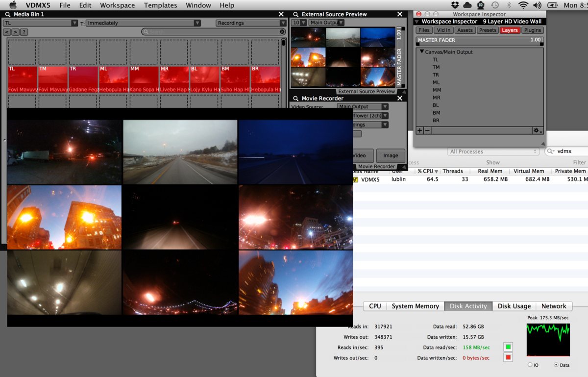Select the IO radio button

(x=531, y=365)
